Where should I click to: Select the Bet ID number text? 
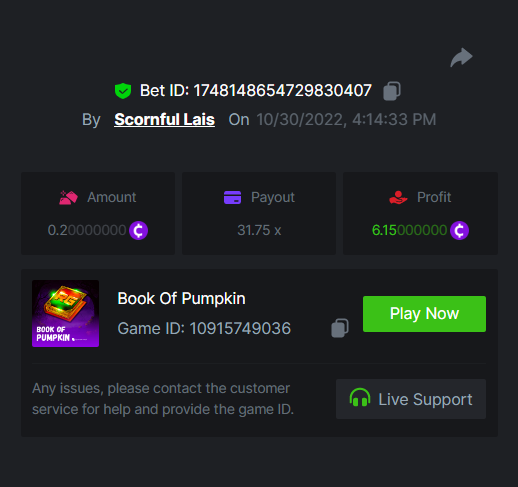(282, 91)
